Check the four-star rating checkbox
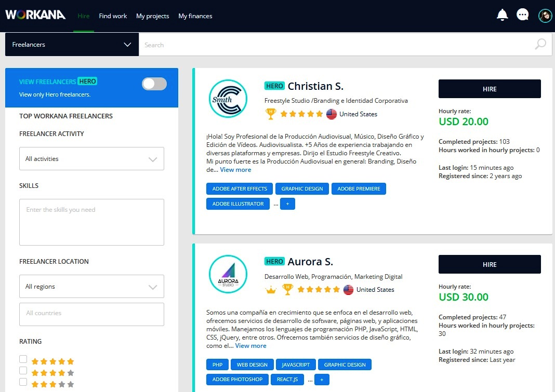Screen dimensions: 555x392 pos(23,371)
